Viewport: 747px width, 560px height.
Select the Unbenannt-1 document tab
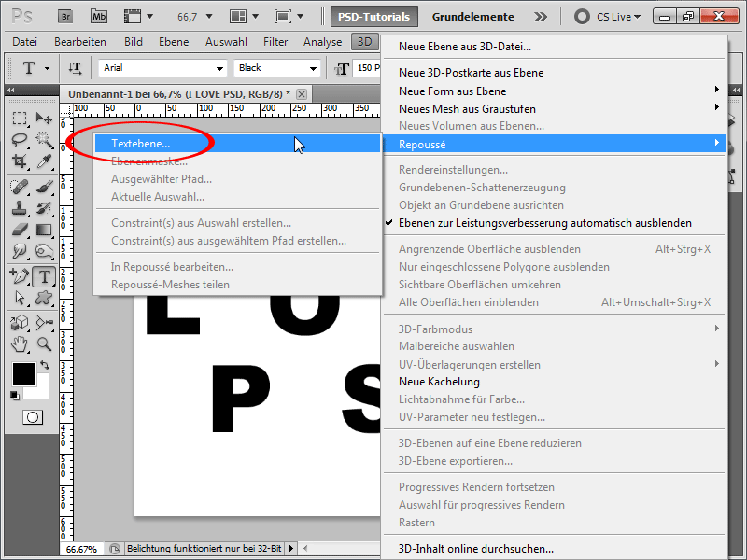179,94
